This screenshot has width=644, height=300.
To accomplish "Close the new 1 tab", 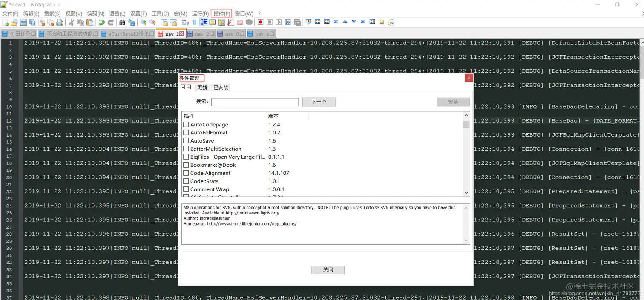I will 182,34.
